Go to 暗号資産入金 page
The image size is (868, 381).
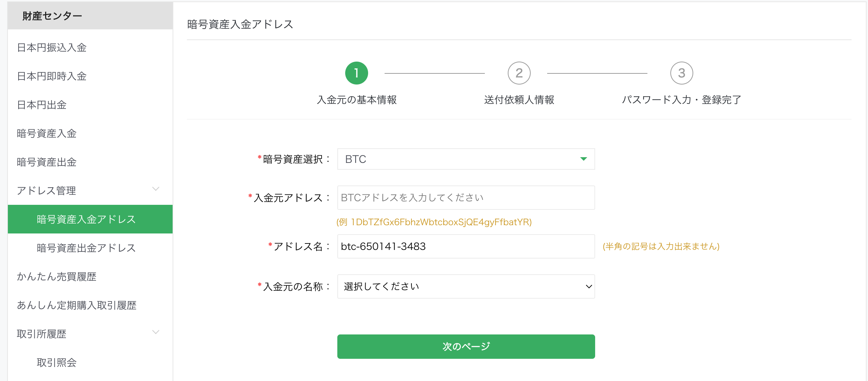coord(47,134)
